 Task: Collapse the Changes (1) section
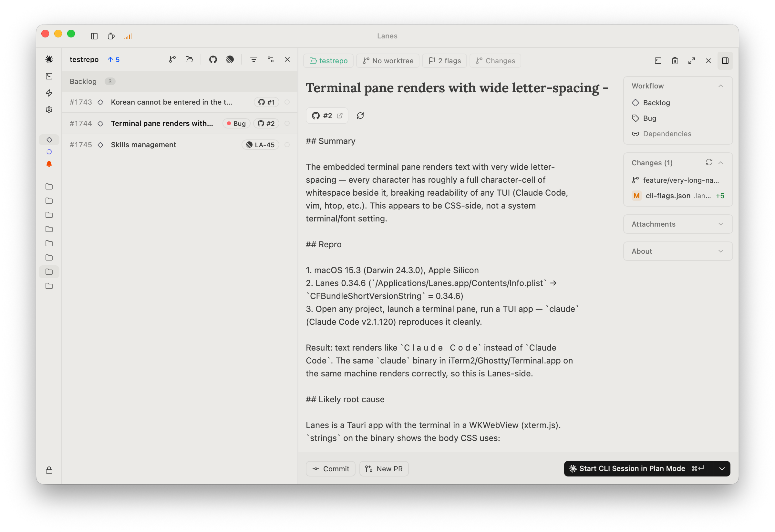(721, 163)
